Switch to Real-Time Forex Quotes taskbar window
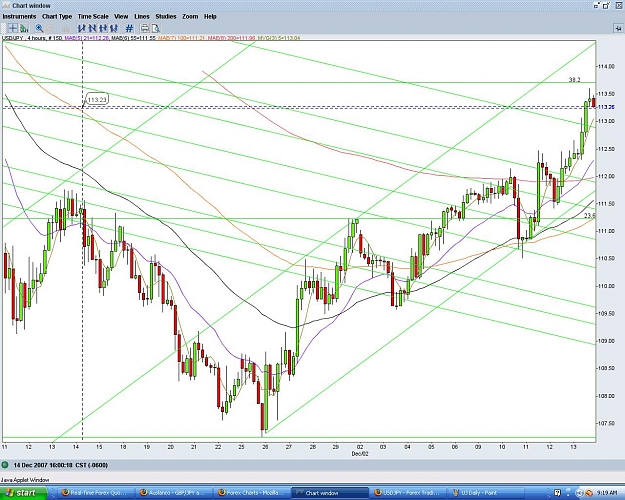This screenshot has height=500, width=625. (x=97, y=493)
